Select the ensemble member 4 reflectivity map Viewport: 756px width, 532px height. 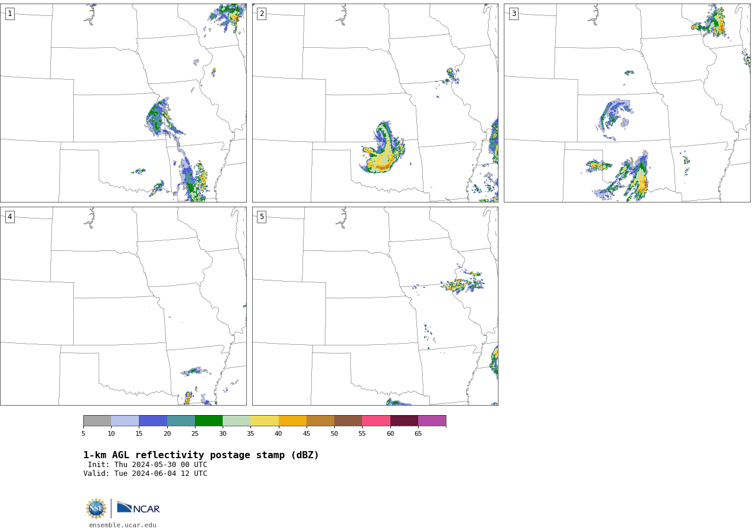123,306
